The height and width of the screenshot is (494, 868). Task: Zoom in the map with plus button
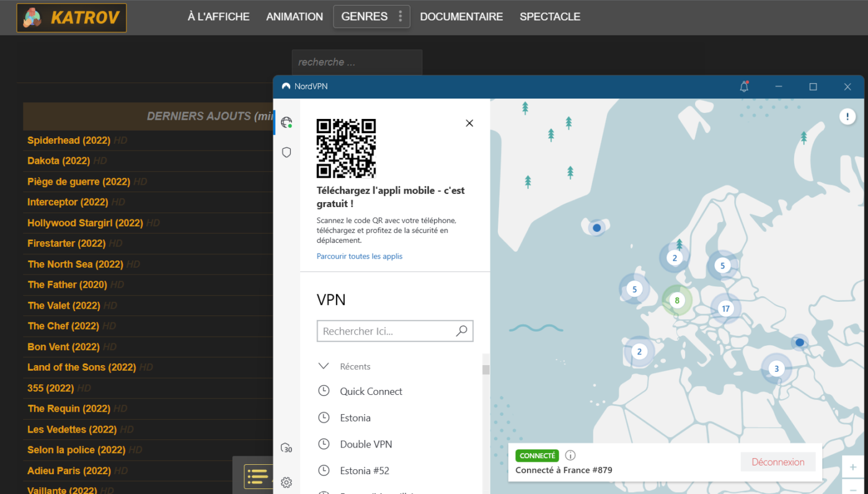853,467
